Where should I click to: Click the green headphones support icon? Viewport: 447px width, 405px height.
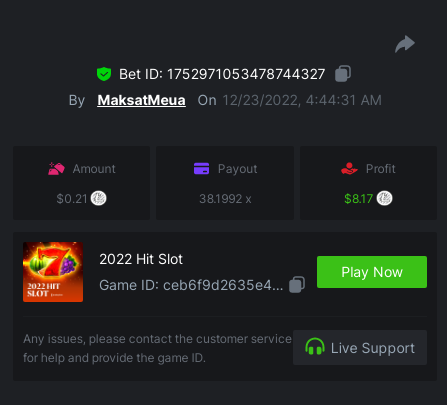[x=315, y=347]
